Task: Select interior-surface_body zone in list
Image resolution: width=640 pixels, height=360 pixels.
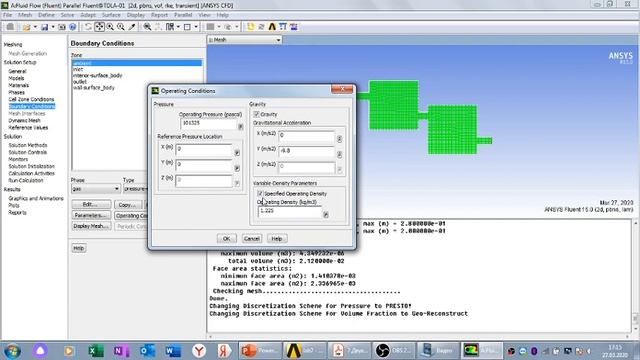Action: (x=98, y=76)
